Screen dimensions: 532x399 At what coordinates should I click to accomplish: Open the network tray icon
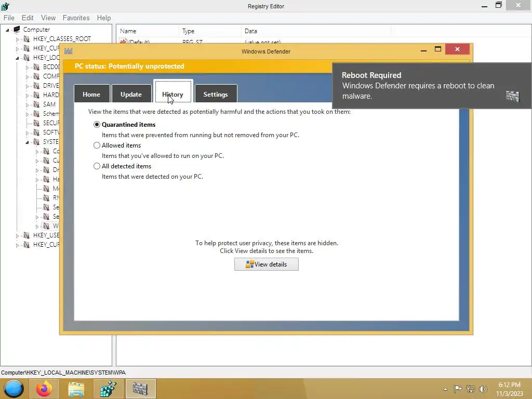(x=471, y=389)
